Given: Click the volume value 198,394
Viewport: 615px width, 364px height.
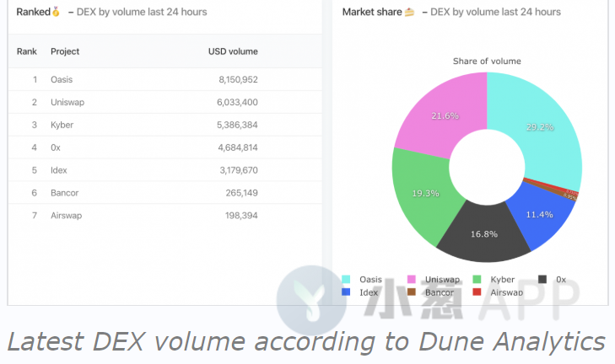Looking at the screenshot, I should pyautogui.click(x=241, y=216).
